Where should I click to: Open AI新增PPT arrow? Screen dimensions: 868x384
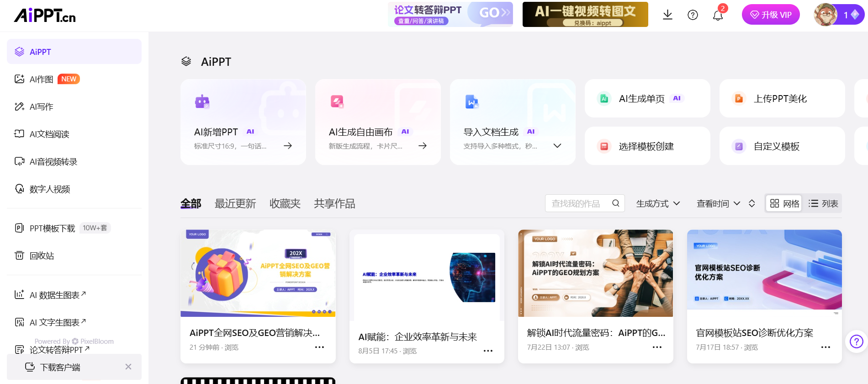pyautogui.click(x=288, y=146)
